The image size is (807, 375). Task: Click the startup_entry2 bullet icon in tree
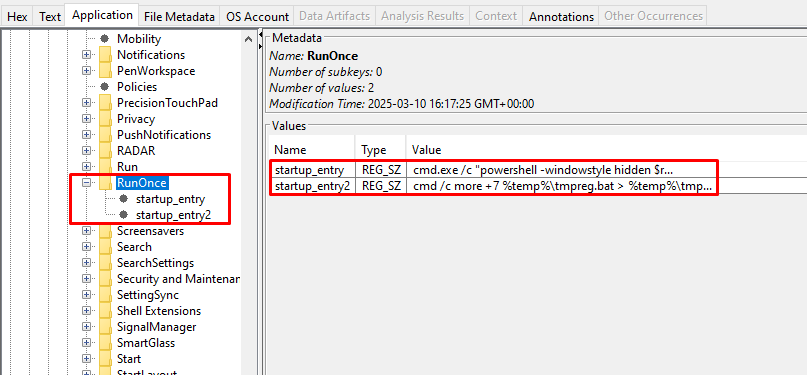(124, 215)
